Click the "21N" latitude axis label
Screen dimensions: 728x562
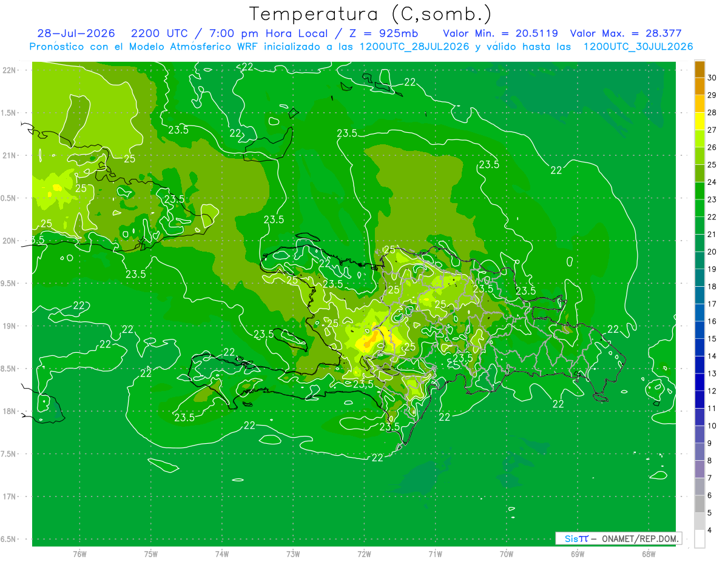pyautogui.click(x=9, y=155)
